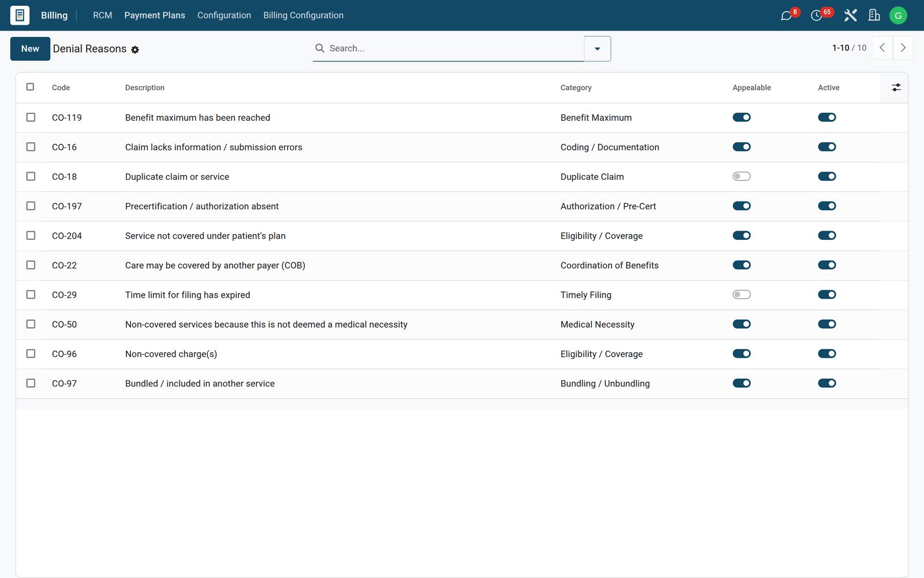
Task: Click the 'Medical Necessity' category cell
Action: coord(597,324)
